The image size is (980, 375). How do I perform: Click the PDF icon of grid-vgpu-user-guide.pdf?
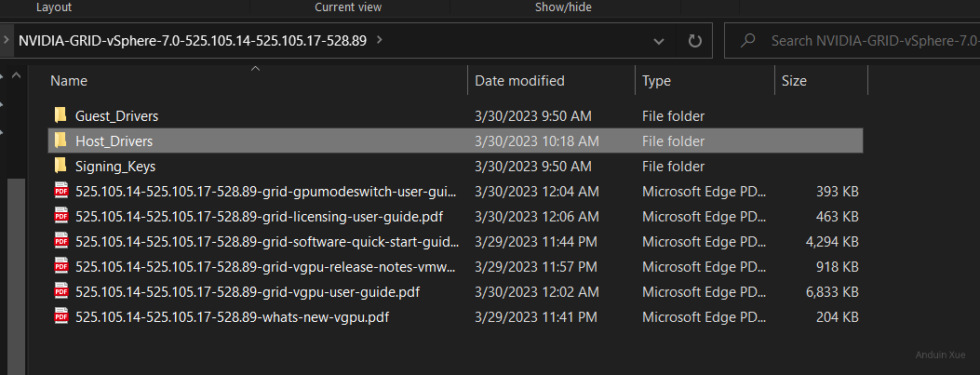(61, 292)
